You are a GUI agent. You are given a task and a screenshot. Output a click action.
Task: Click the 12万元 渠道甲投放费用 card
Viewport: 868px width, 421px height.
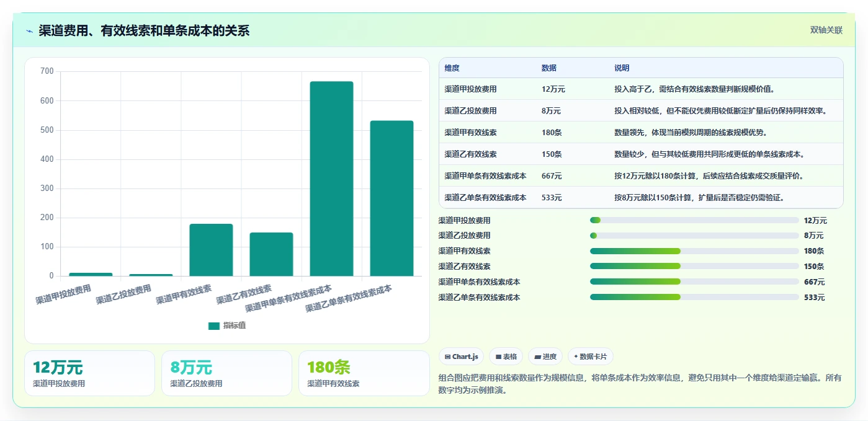click(89, 373)
